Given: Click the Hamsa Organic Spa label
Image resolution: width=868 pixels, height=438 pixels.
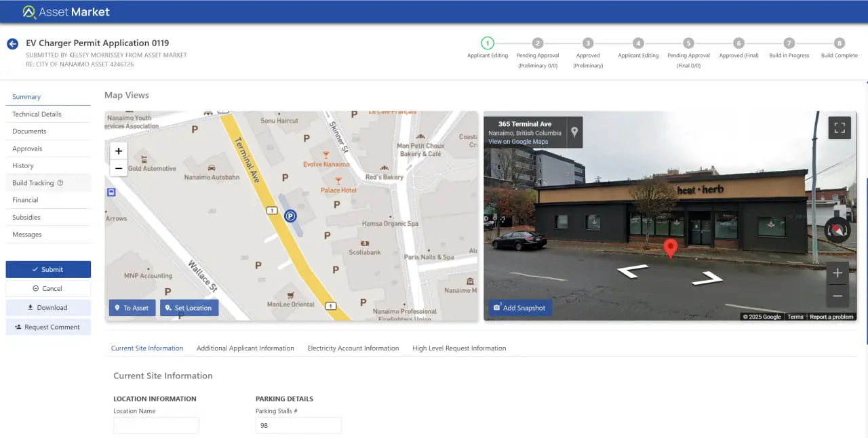Looking at the screenshot, I should click(391, 223).
